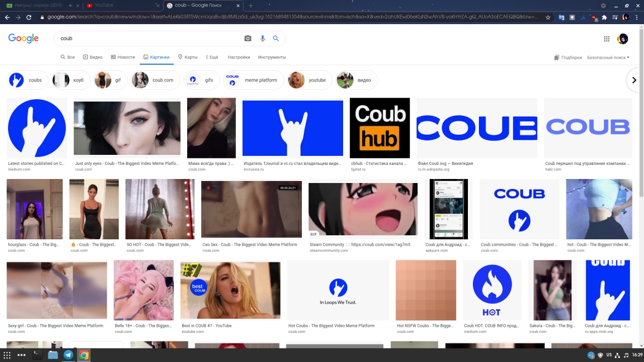
Task: Select the meme platform chip
Action: [253, 80]
